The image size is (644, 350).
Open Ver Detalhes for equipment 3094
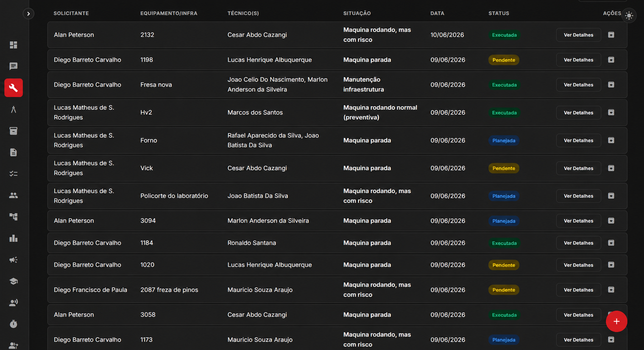[x=578, y=221]
